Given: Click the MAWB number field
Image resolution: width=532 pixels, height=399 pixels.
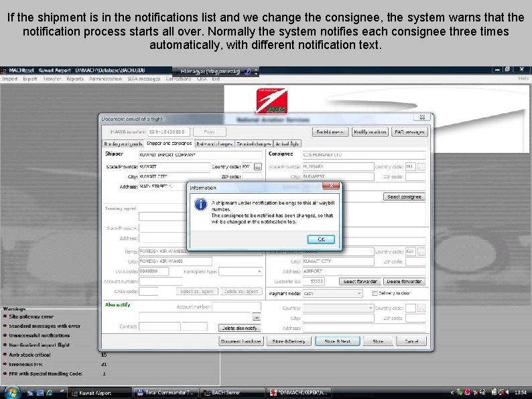Looking at the screenshot, I should (x=168, y=131).
